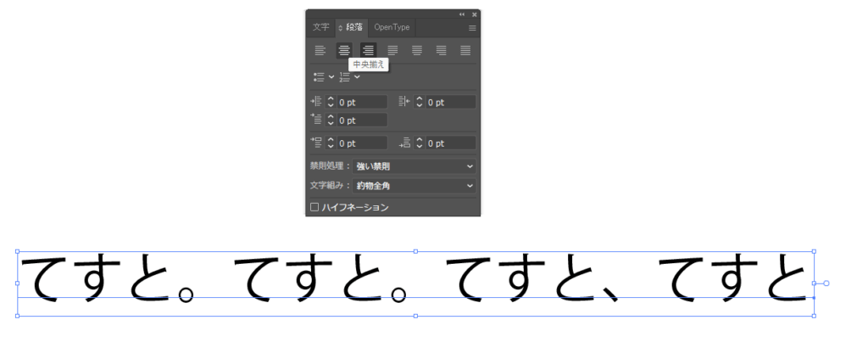This screenshot has height=359, width=868.
Task: Click the bullet list icon
Action: coord(319,77)
